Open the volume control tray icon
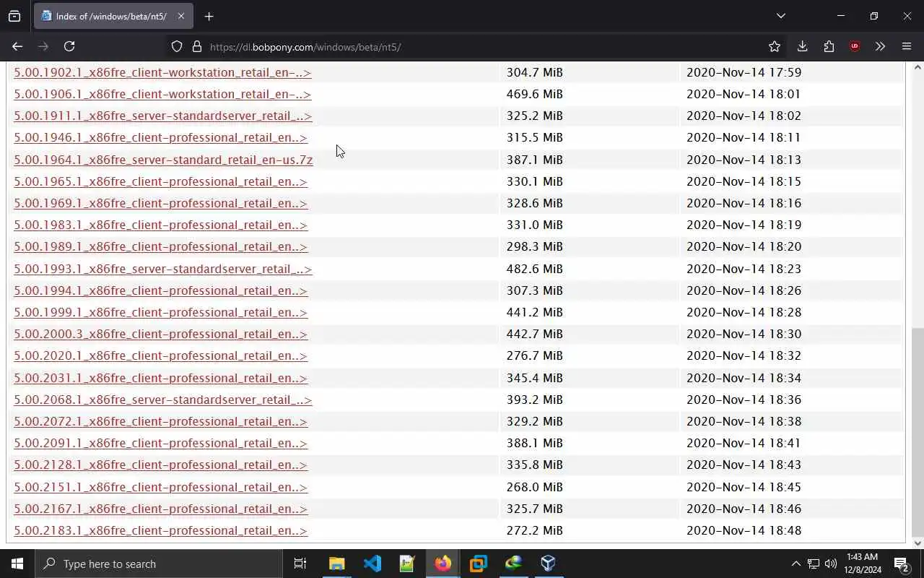 831,564
